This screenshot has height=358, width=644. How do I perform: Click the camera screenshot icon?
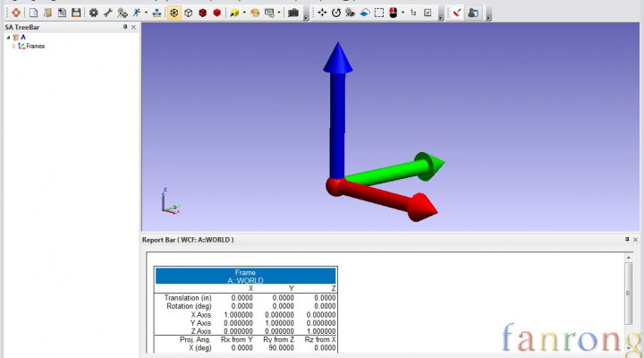(x=292, y=13)
